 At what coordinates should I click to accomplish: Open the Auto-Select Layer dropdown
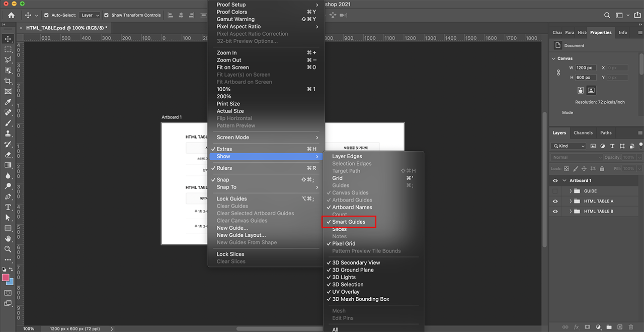(90, 15)
